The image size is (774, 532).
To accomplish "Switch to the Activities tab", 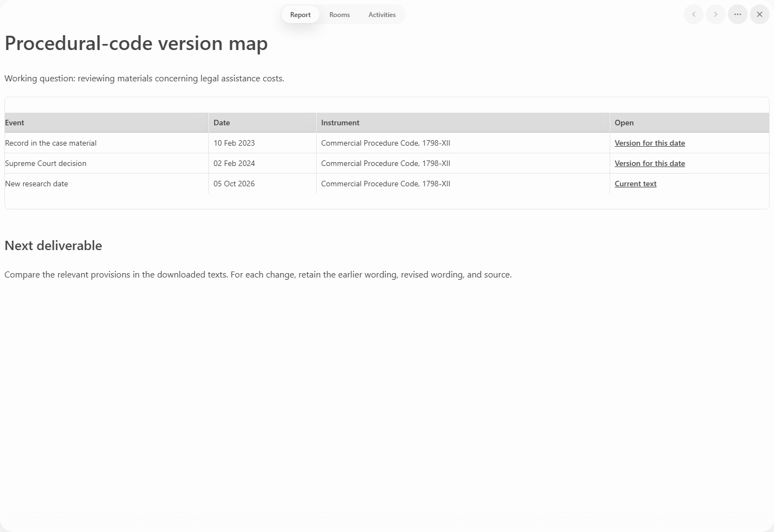I will coord(382,15).
